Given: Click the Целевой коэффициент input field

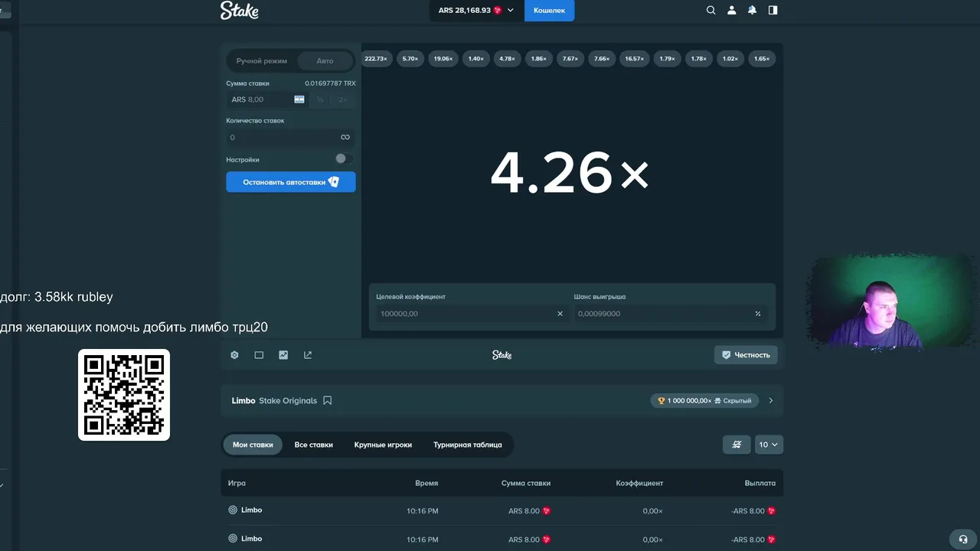Looking at the screenshot, I should [x=471, y=314].
